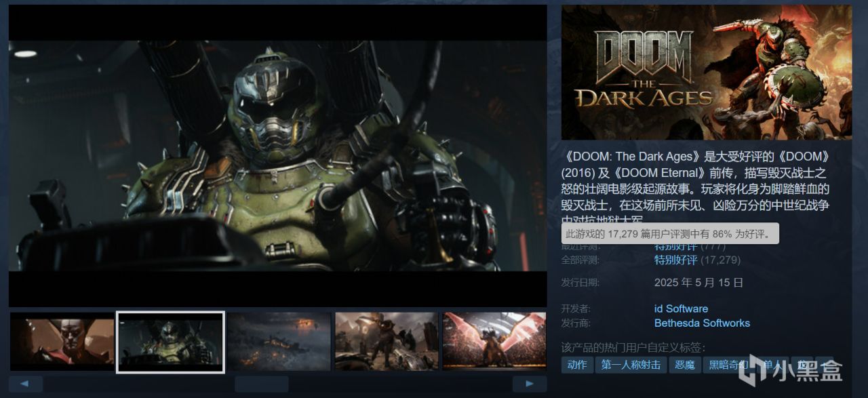This screenshot has width=868, height=398.
Task: Select the first thumbnail with the demon face
Action: pyautogui.click(x=62, y=341)
